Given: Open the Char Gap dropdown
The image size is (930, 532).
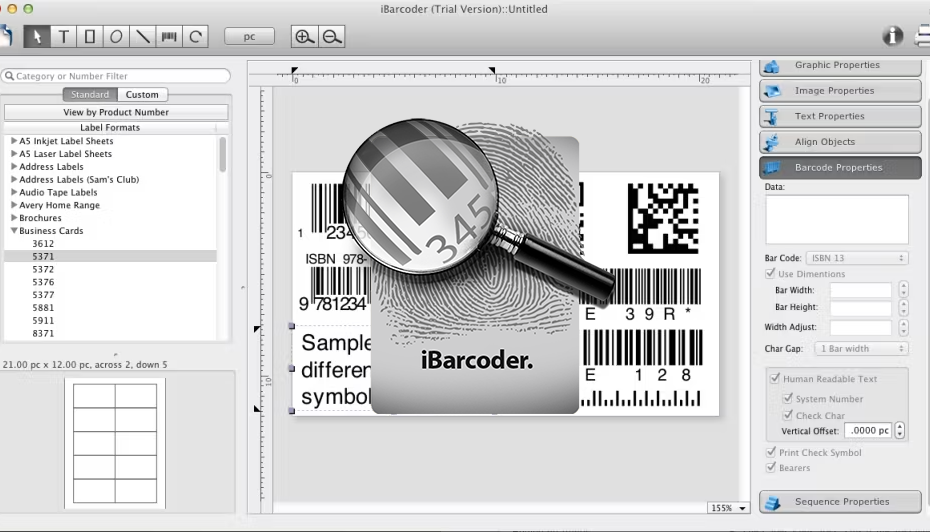Looking at the screenshot, I should point(861,349).
